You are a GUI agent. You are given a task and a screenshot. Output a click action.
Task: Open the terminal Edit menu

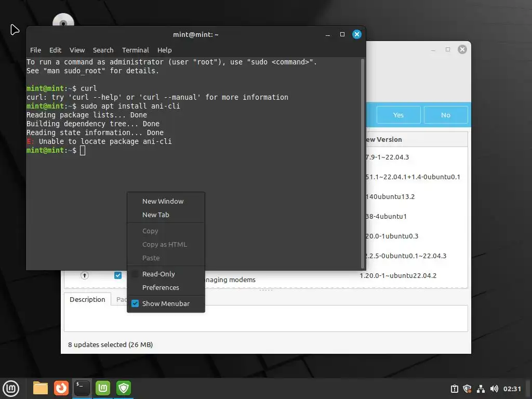click(55, 50)
